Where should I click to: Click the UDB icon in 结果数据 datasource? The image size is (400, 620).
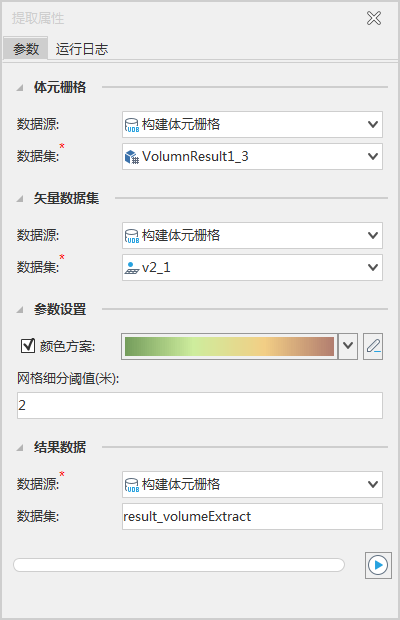[132, 485]
